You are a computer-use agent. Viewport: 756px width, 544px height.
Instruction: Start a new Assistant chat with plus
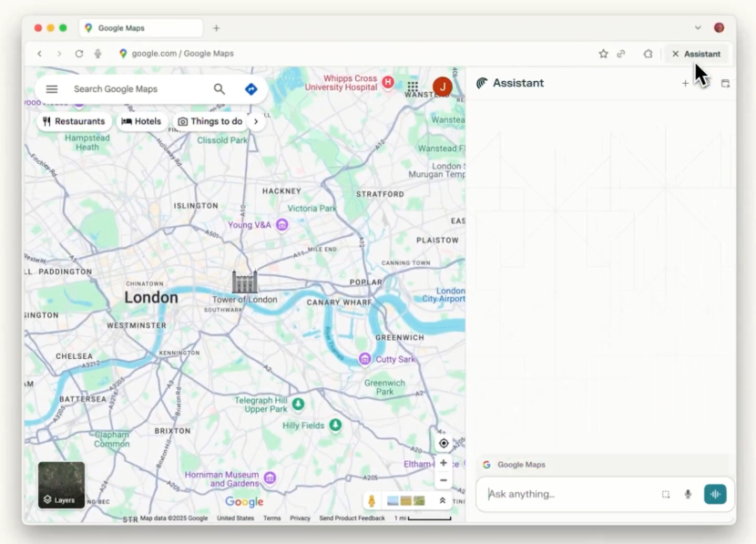tap(685, 84)
